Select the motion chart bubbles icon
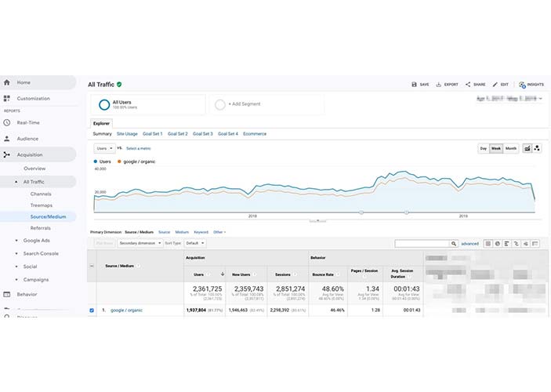 click(537, 148)
